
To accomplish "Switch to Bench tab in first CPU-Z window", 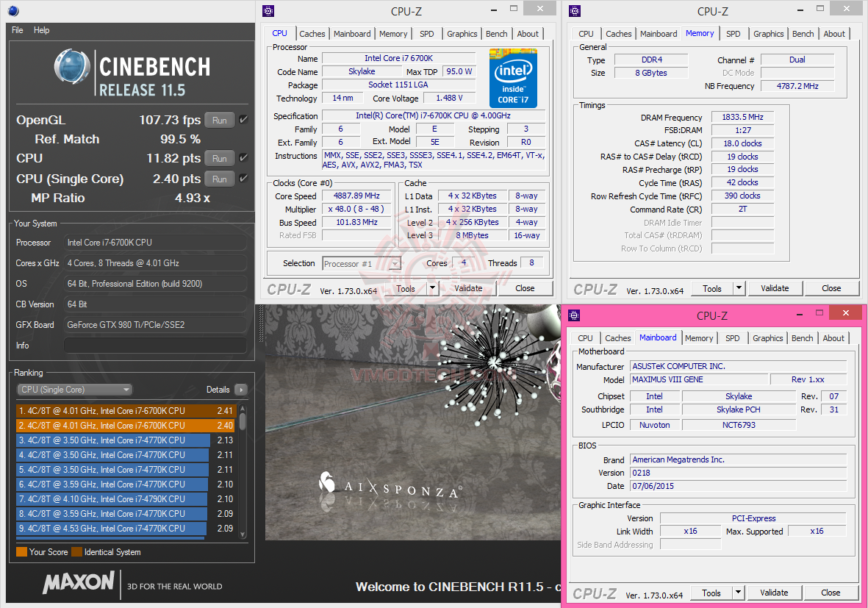I will click(497, 34).
